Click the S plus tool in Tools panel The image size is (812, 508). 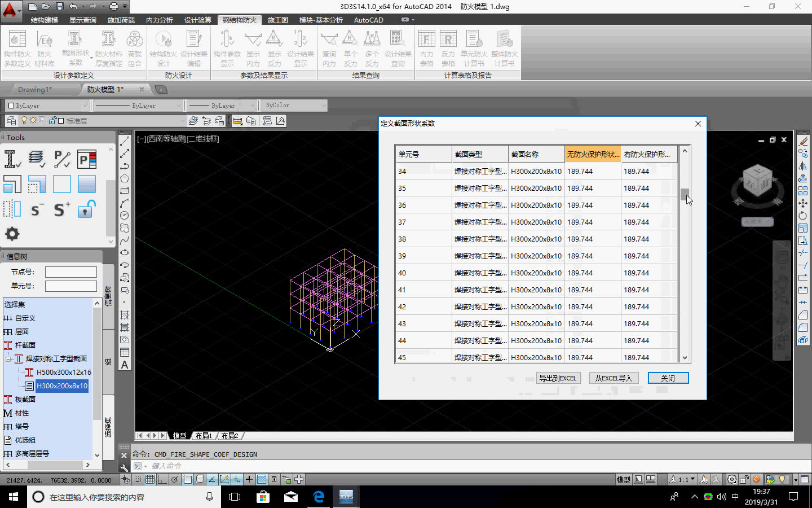pos(62,209)
